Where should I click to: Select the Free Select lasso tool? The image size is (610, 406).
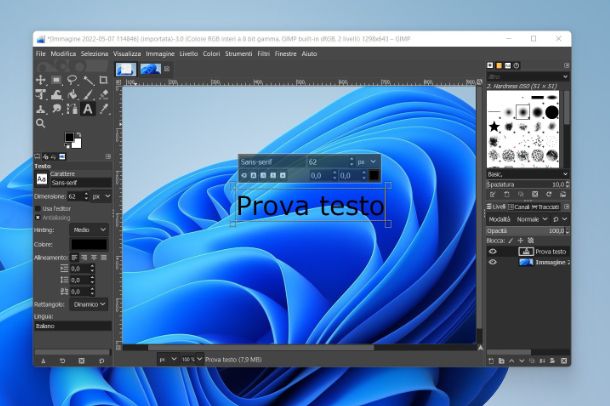pyautogui.click(x=72, y=80)
